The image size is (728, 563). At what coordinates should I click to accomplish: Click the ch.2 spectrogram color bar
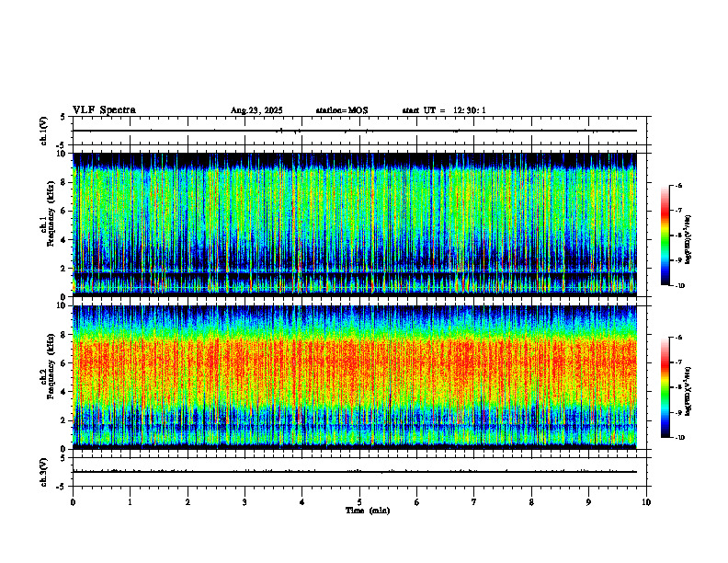(665, 387)
